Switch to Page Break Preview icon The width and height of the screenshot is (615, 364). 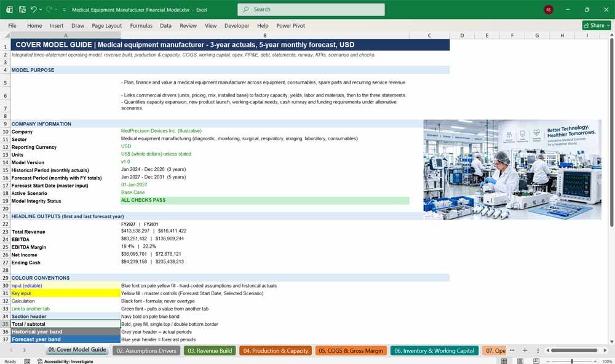coord(536,361)
